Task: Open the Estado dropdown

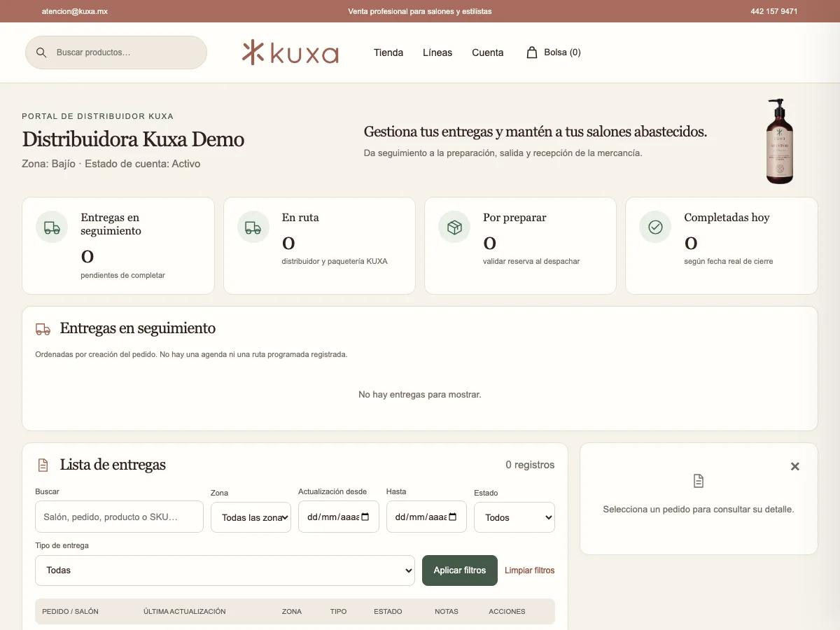Action: point(514,517)
